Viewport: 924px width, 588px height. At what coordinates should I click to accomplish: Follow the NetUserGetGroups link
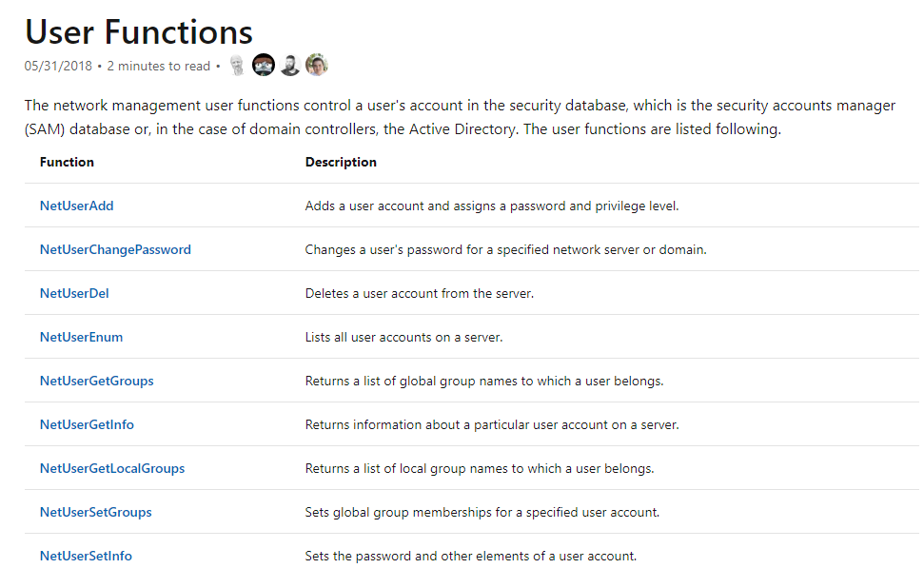click(96, 381)
